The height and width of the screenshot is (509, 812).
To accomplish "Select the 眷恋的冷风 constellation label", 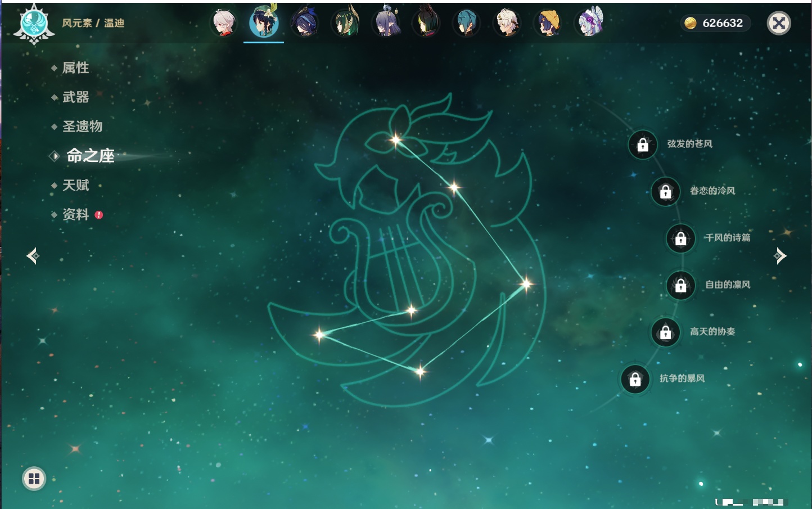I will pyautogui.click(x=712, y=191).
